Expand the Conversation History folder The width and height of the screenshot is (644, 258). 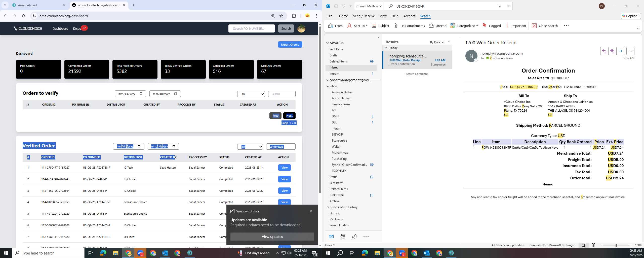(328, 207)
